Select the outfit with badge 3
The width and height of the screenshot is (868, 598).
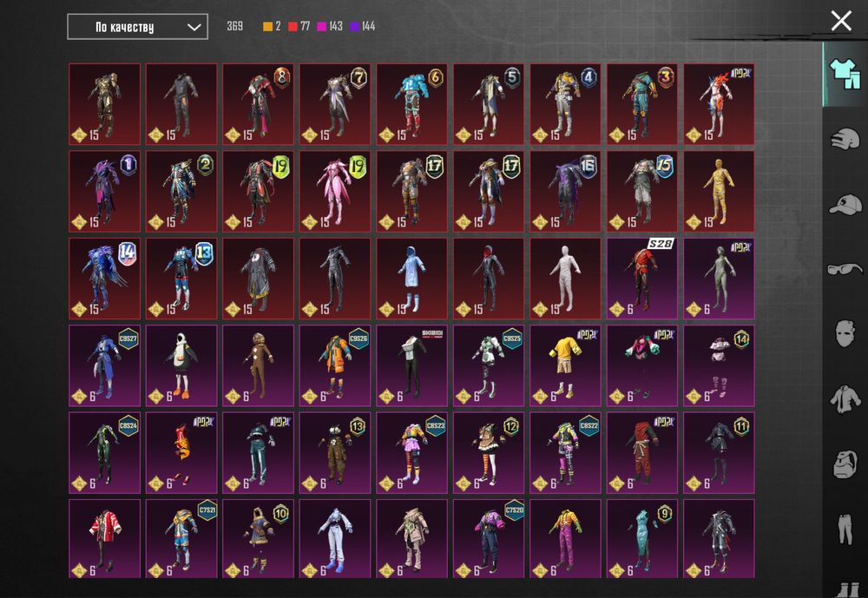(x=642, y=104)
